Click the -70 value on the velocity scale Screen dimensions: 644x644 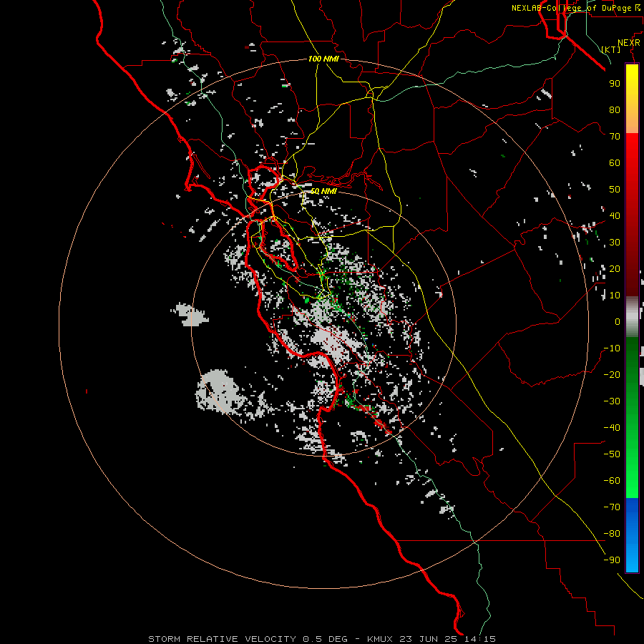pyautogui.click(x=612, y=507)
